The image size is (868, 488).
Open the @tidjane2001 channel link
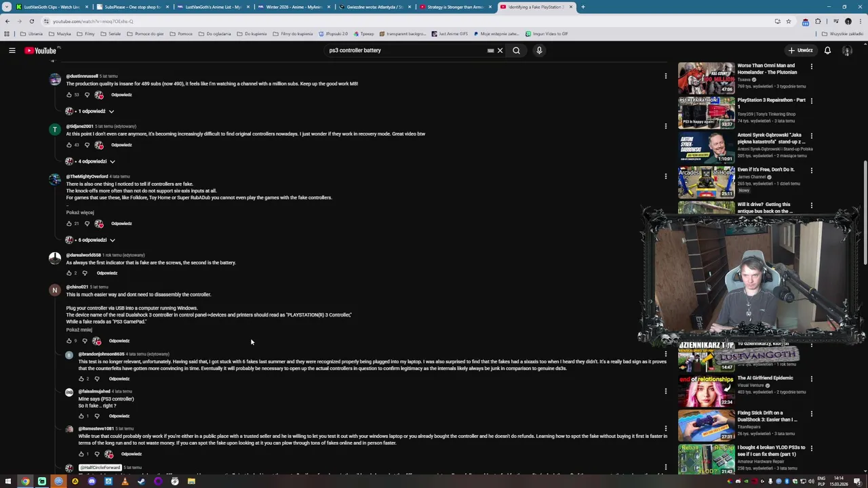click(79, 126)
